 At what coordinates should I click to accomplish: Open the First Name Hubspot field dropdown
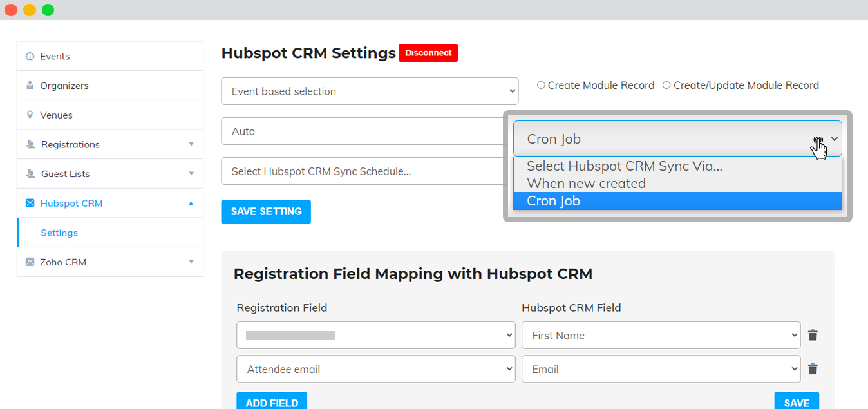point(661,336)
